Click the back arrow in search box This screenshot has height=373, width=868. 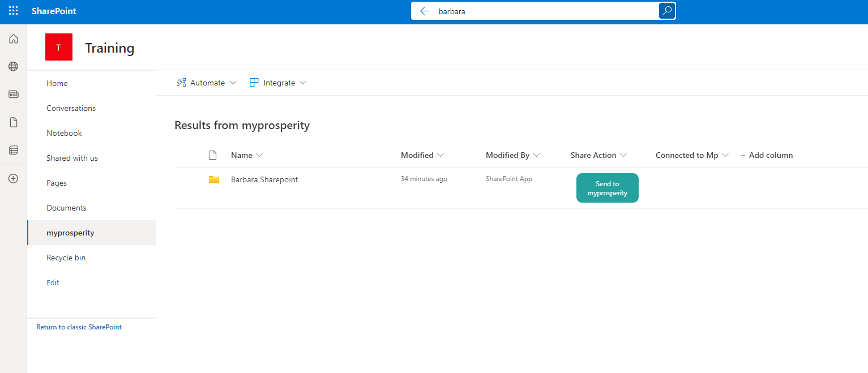click(425, 11)
